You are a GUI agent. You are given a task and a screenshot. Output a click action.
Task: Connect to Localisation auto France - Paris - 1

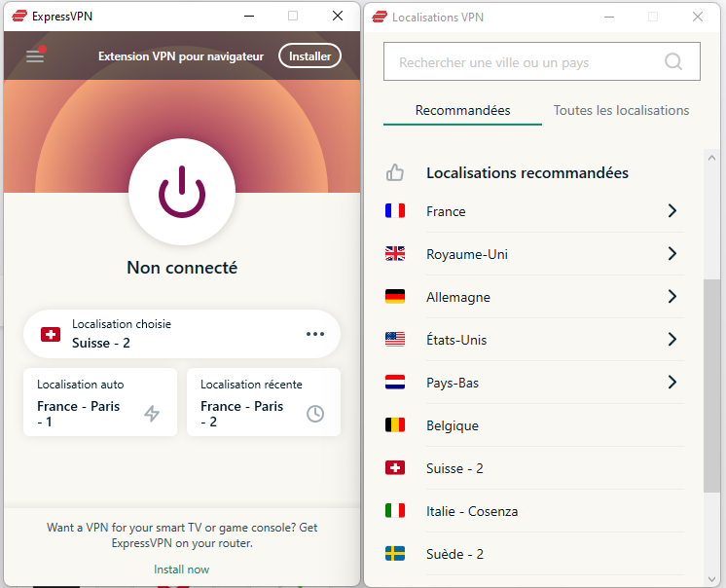100,402
